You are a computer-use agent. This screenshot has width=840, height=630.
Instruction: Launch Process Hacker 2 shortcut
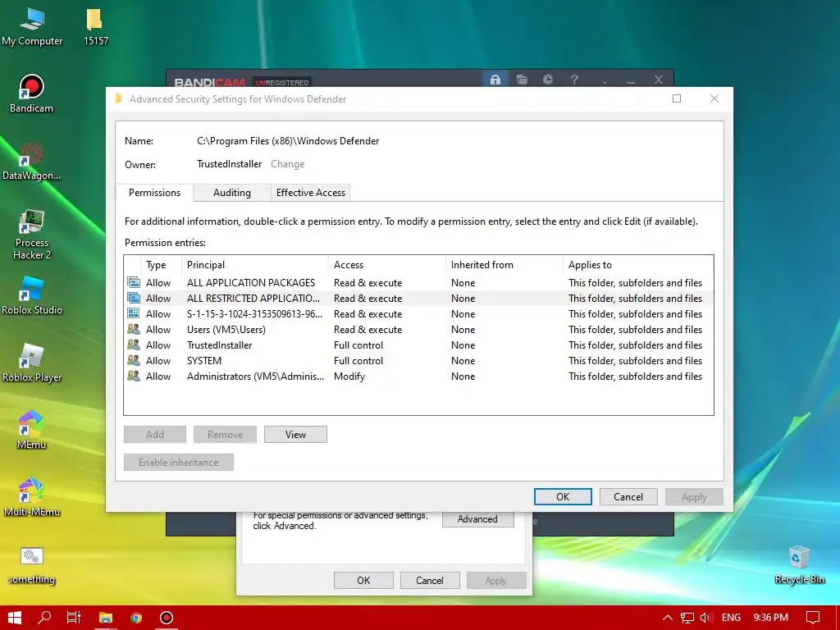(31, 235)
